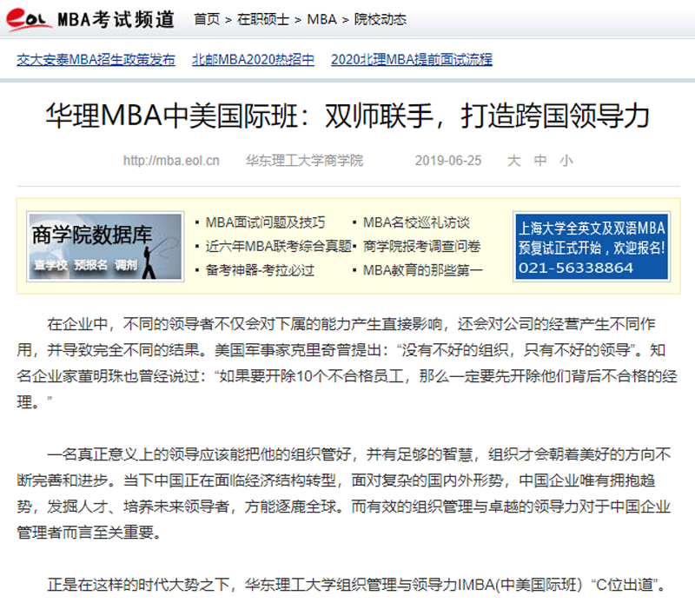Open 近六年MBA联考综合真题 link
695x616 pixels.
pyautogui.click(x=278, y=247)
